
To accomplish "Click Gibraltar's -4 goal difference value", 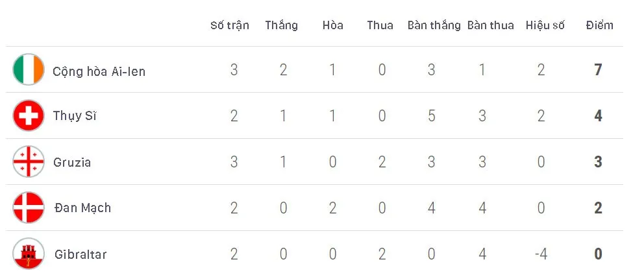I will point(541,254).
